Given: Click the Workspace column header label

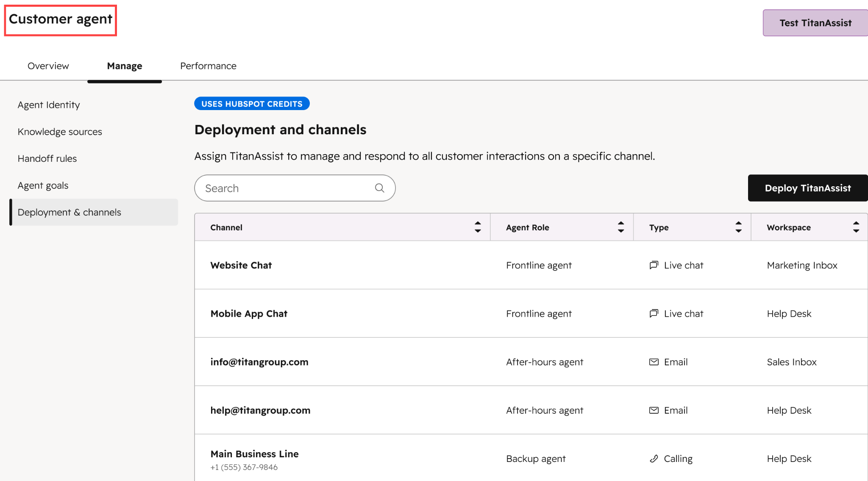Looking at the screenshot, I should click(x=788, y=227).
